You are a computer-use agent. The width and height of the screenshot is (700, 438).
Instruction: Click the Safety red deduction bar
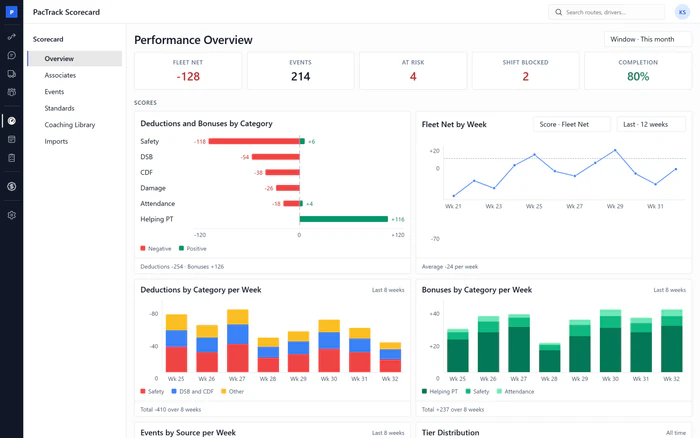click(x=254, y=141)
